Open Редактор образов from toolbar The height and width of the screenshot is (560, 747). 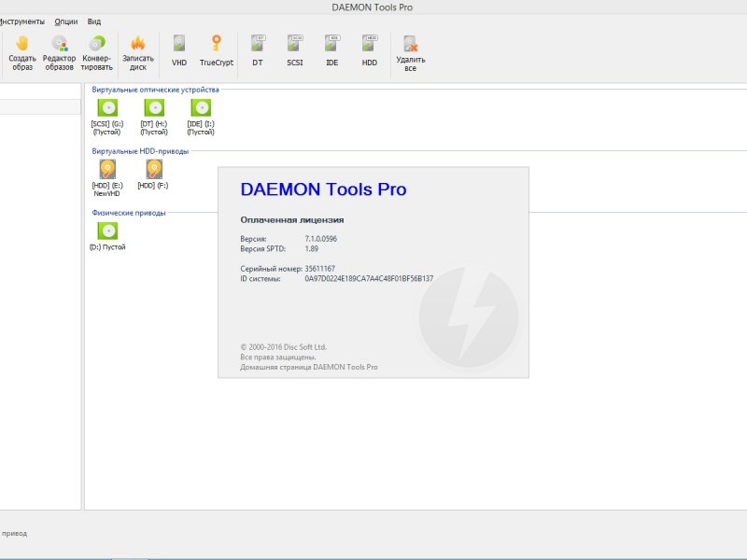pos(60,53)
